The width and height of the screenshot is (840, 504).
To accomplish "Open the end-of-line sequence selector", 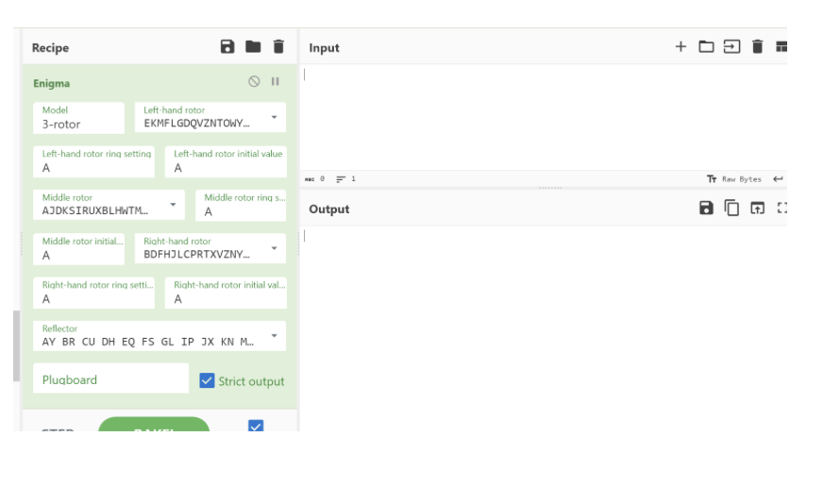I will pos(778,178).
